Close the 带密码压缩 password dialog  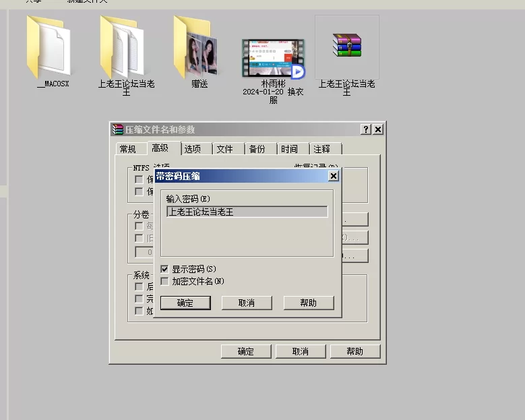(333, 176)
